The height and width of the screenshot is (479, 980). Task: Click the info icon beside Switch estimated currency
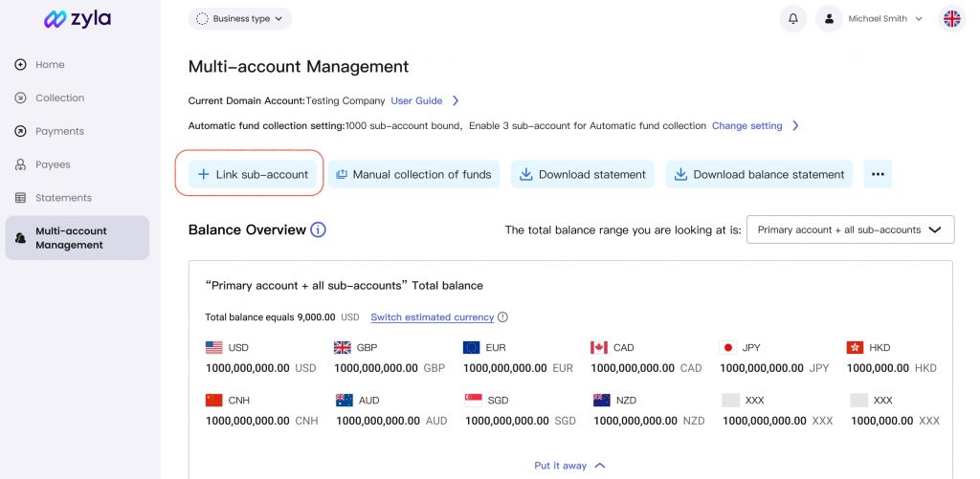point(502,316)
